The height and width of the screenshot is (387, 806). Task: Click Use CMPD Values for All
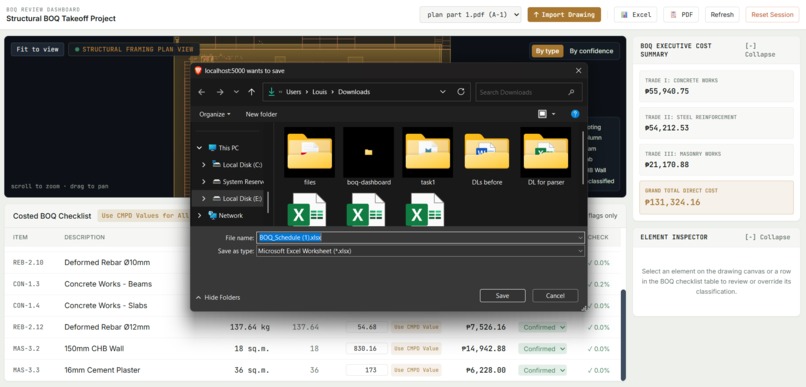tap(145, 216)
